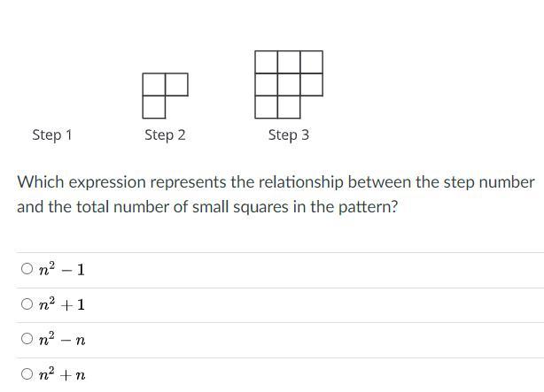Select the n² − 1 radio button
This screenshot has height=392, width=544.
pos(27,269)
